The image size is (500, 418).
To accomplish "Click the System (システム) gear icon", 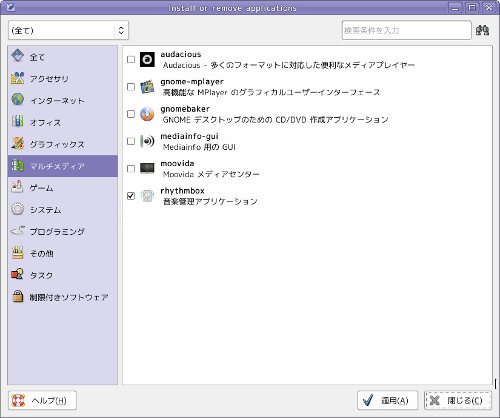I will pos(17,209).
